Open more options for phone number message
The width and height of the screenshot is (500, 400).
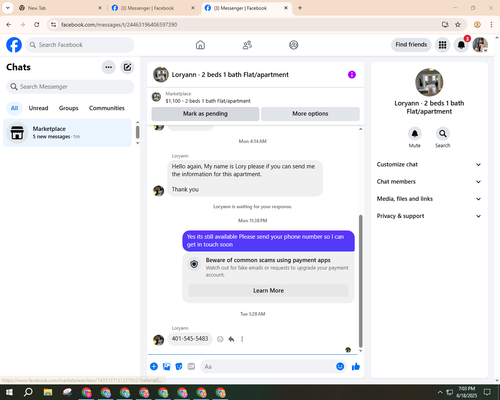[242, 339]
